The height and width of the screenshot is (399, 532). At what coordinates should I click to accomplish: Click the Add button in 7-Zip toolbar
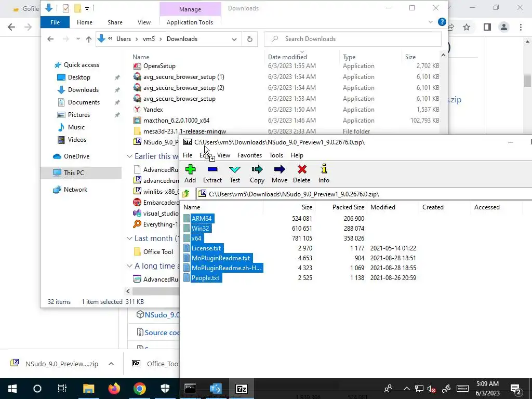click(190, 174)
